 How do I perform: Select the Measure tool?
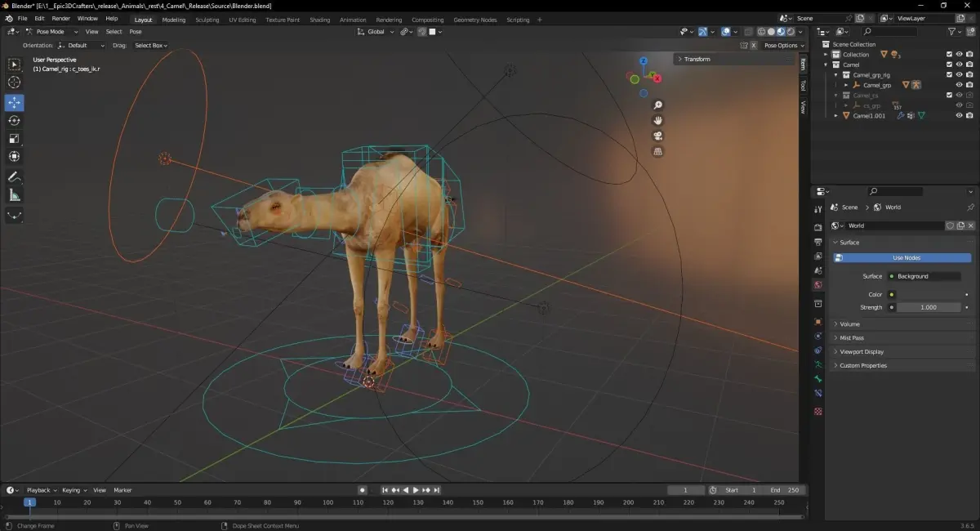click(x=15, y=195)
